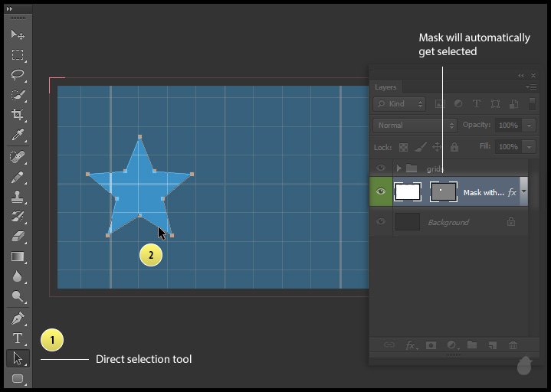Click the Direct Selection tool
This screenshot has height=392, width=551.
pos(18,358)
